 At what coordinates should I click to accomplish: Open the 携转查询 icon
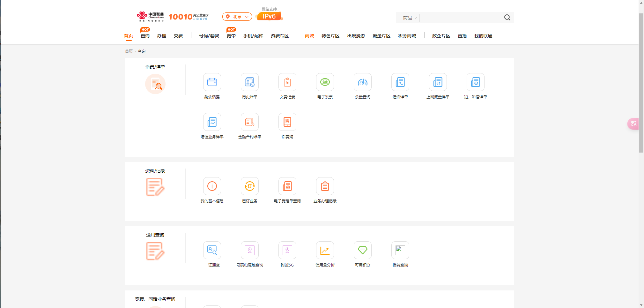click(x=400, y=250)
